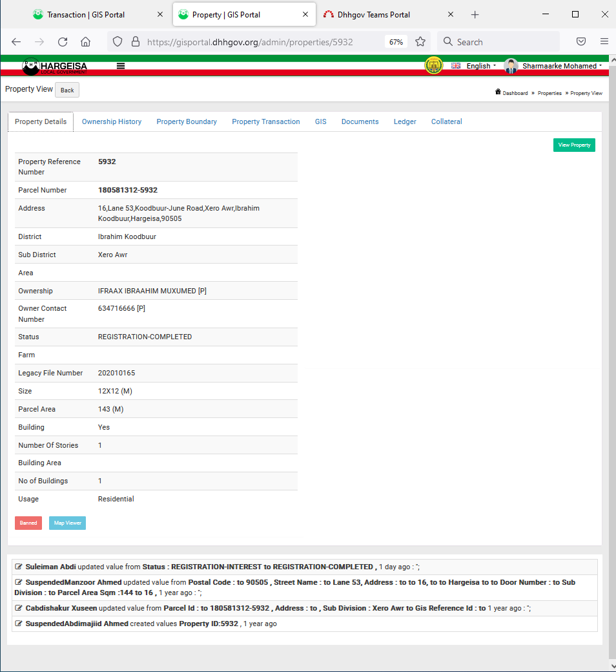The image size is (616, 672).
Task: Open the Ledger tab
Action: 405,121
